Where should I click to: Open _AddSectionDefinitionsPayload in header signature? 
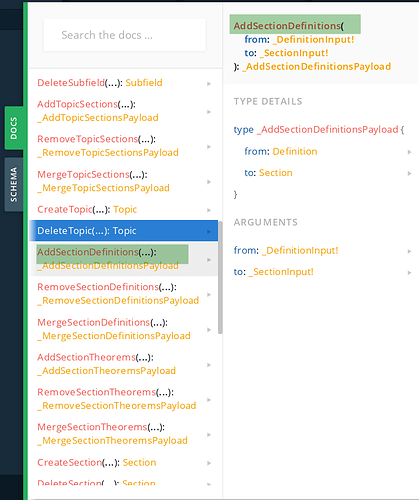click(317, 66)
